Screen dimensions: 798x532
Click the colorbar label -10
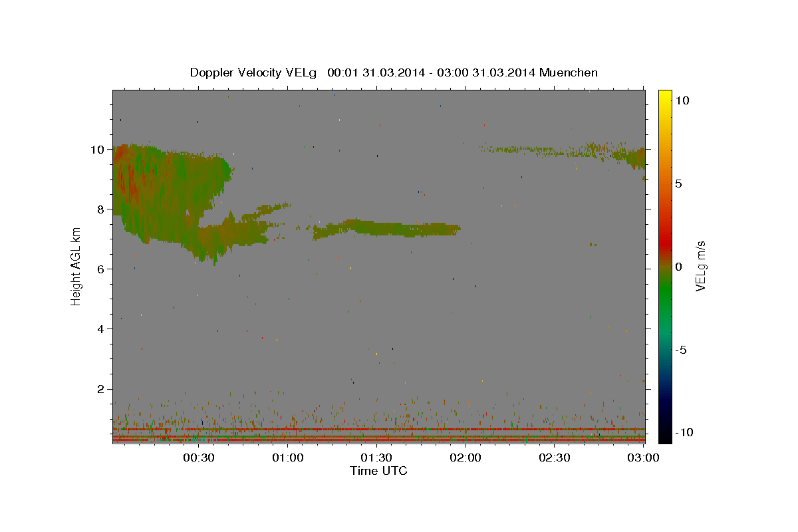(684, 433)
